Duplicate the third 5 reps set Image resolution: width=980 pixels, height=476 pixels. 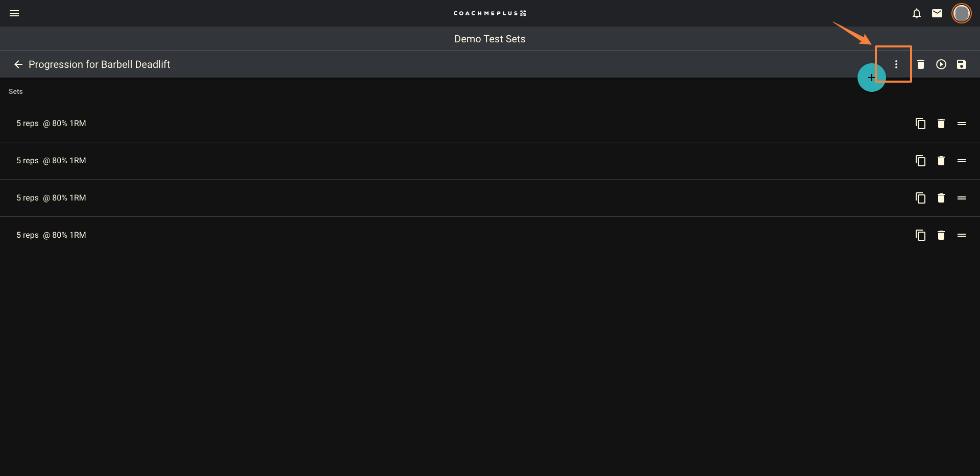[x=920, y=198]
